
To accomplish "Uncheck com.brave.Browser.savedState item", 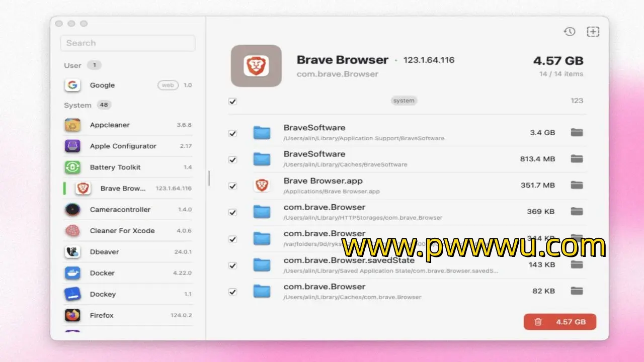I will (x=232, y=265).
